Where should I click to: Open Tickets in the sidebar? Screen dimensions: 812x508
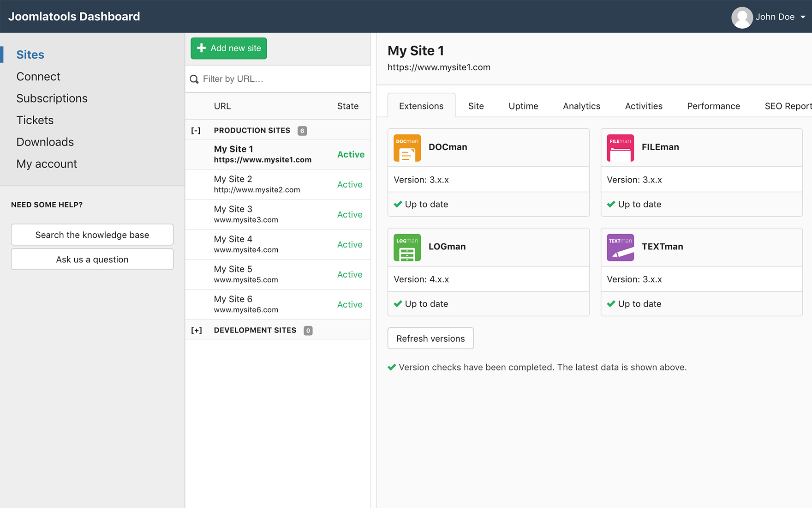click(35, 120)
